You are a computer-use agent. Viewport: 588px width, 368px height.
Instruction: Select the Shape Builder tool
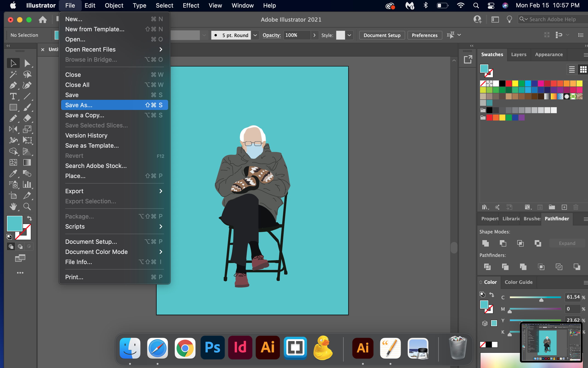tap(13, 151)
